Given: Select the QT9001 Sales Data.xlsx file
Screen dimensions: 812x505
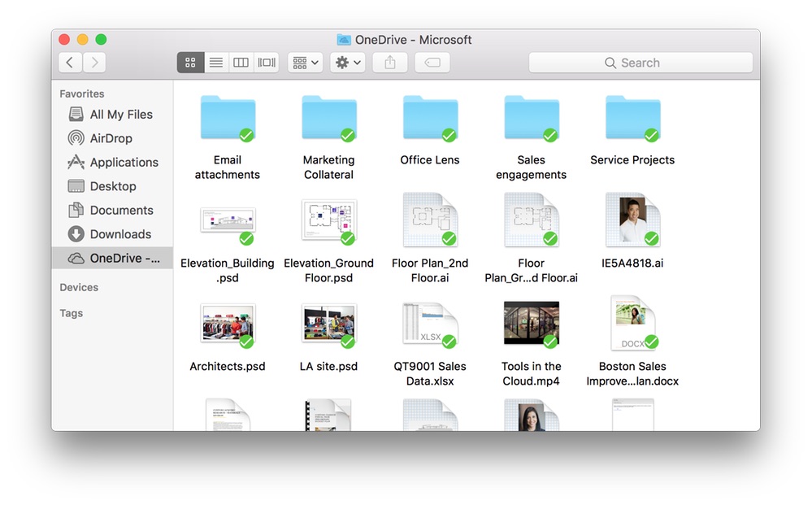Looking at the screenshot, I should (430, 324).
